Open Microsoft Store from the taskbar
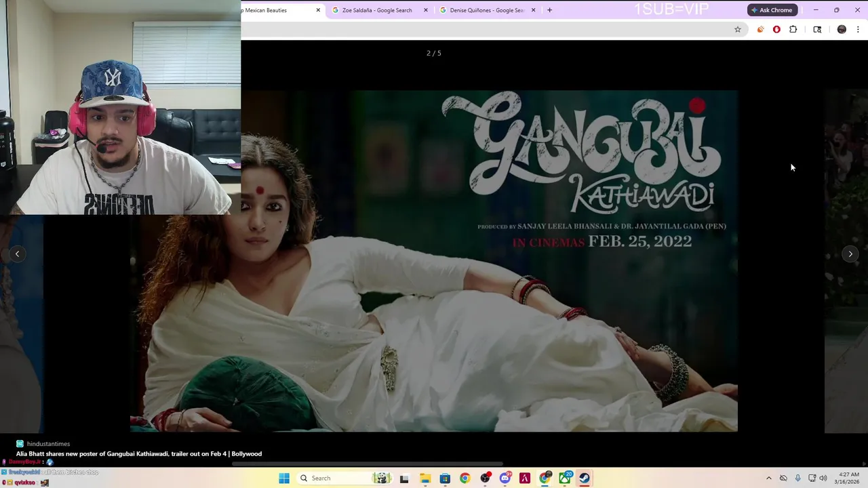Screen dimensions: 868x488 [x=445, y=479]
